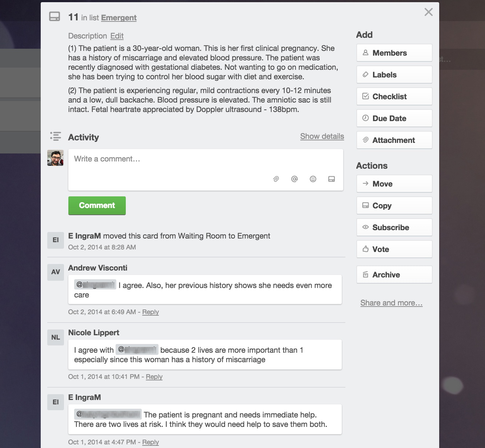The image size is (485, 448).
Task: Vote on this card
Action: click(x=394, y=249)
